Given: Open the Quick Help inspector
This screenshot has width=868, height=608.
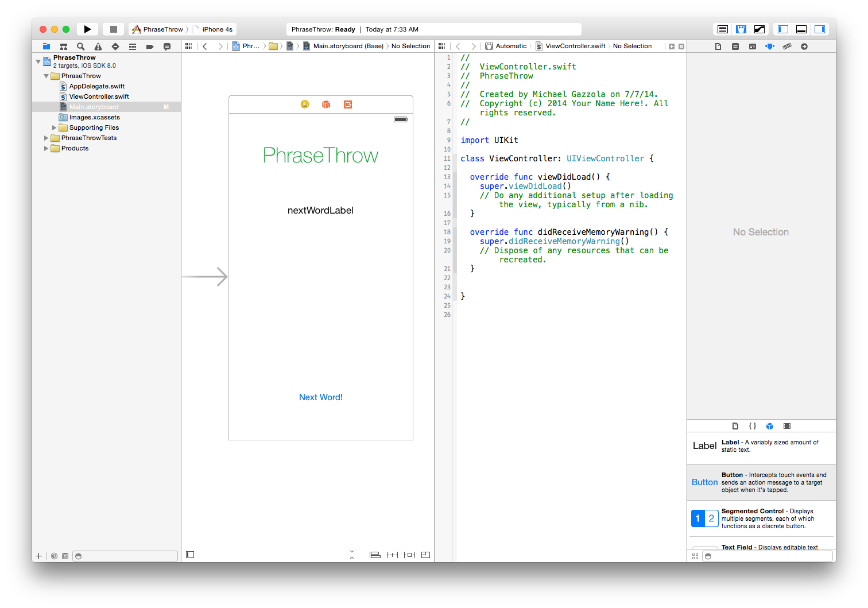Looking at the screenshot, I should 735,47.
